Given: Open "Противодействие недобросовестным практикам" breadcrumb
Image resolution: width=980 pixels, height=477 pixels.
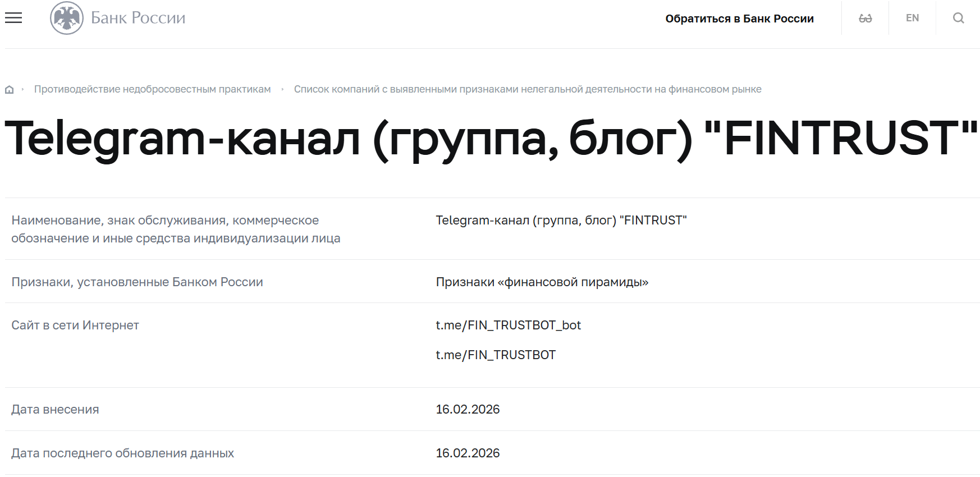Looking at the screenshot, I should tap(153, 89).
